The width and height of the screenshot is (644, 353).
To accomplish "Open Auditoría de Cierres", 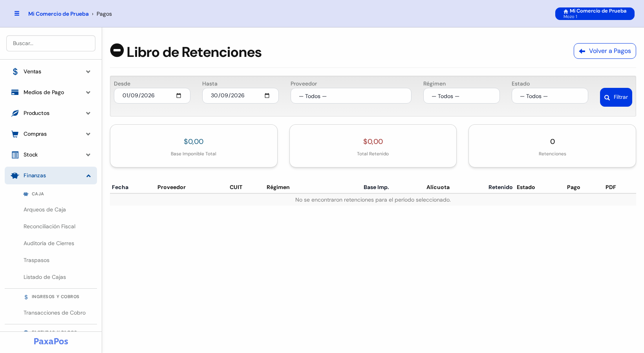I will (x=49, y=243).
